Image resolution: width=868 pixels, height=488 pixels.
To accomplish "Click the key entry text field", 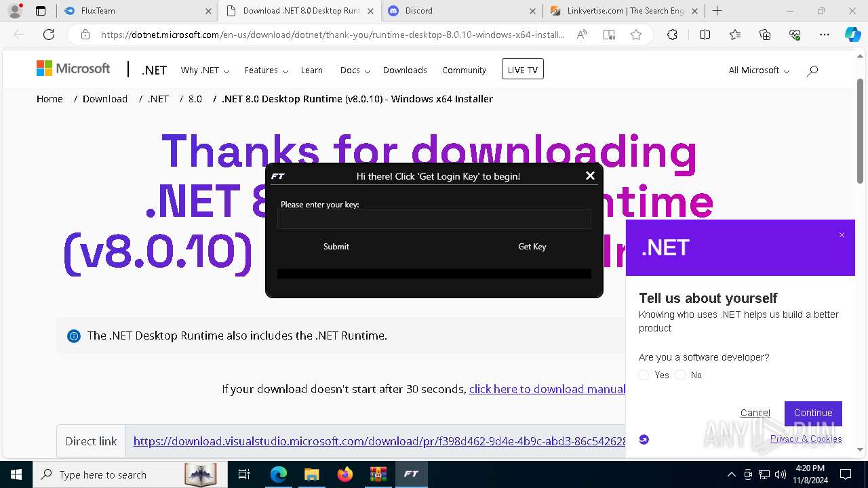I will click(x=434, y=219).
